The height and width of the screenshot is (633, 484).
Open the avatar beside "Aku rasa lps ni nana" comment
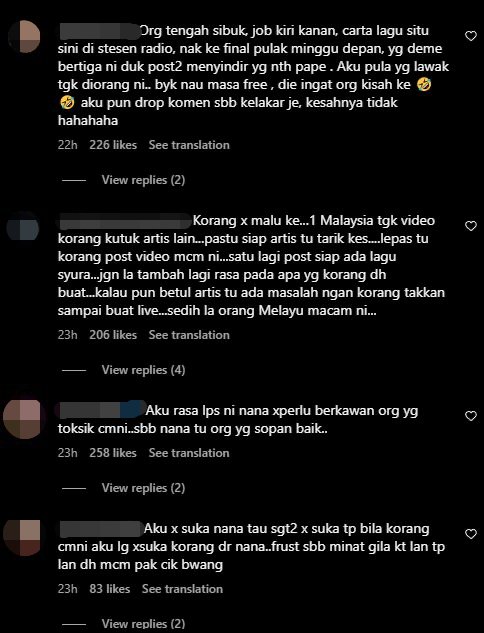point(22,419)
